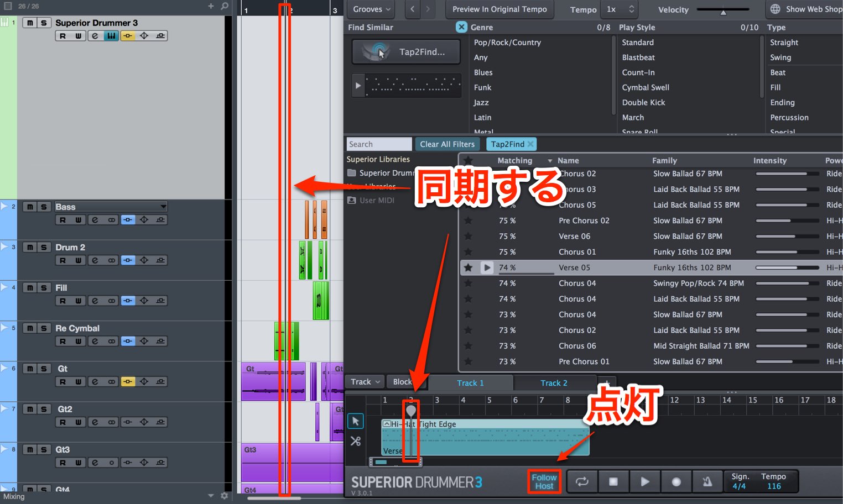Click Preview In Original Tempo button
Screen dimensions: 843x504
tap(499, 9)
